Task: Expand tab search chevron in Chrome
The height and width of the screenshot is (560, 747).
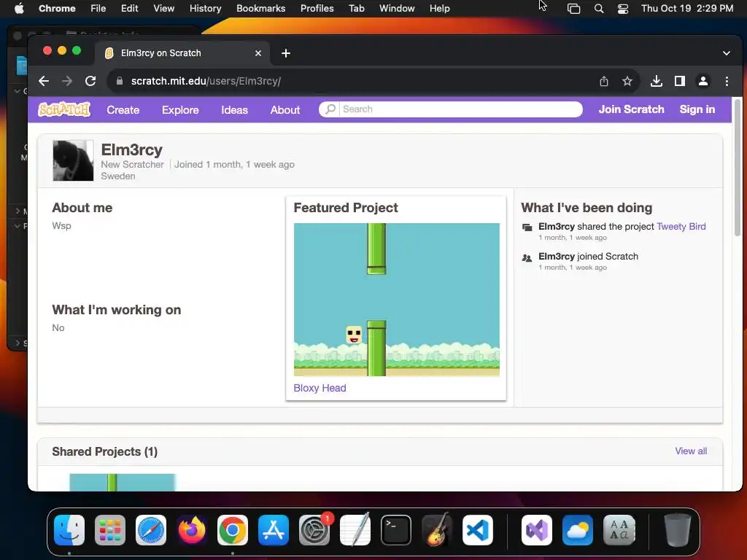Action: [x=727, y=53]
